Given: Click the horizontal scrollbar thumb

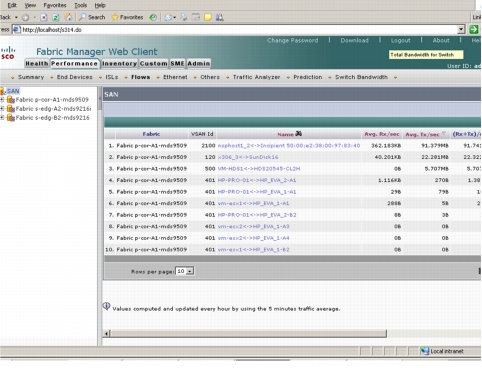Looking at the screenshot, I should 248,333.
